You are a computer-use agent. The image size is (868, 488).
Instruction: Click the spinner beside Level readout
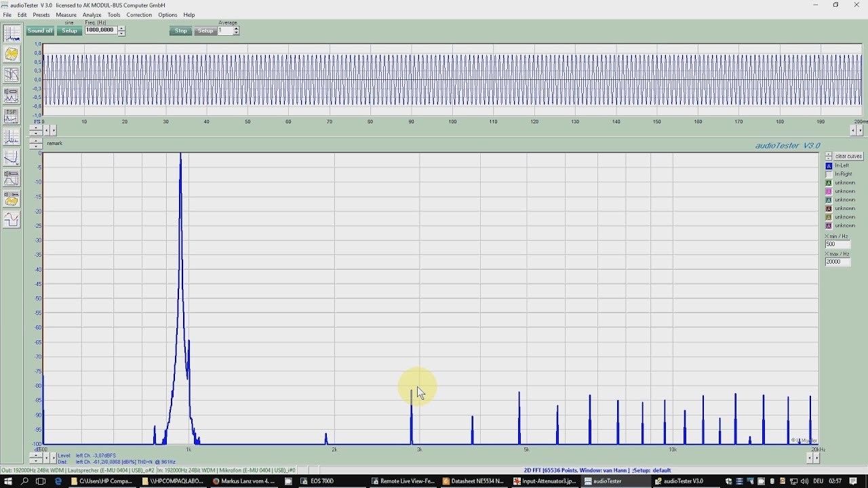tap(35, 458)
